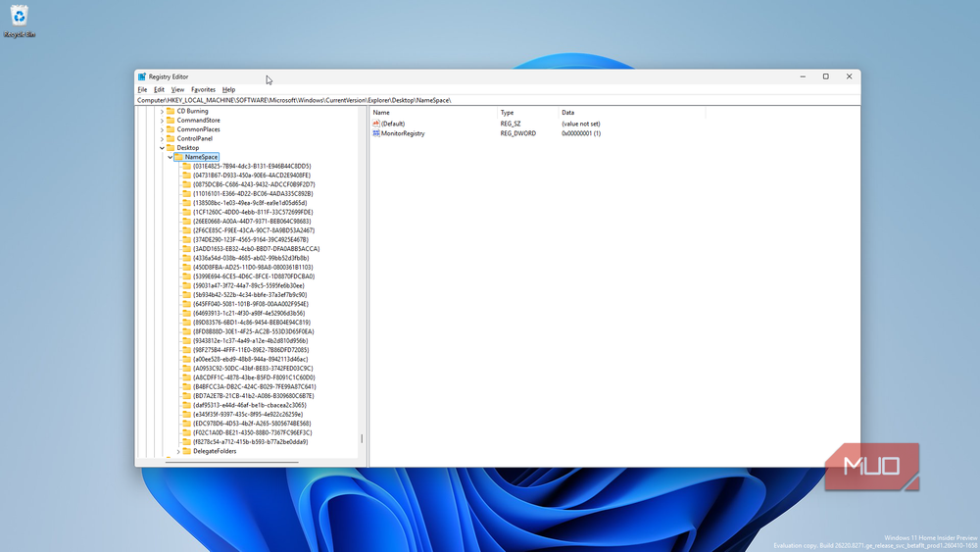Image resolution: width=980 pixels, height=552 pixels.
Task: Click the folder icon next to CommandStore
Action: (171, 120)
